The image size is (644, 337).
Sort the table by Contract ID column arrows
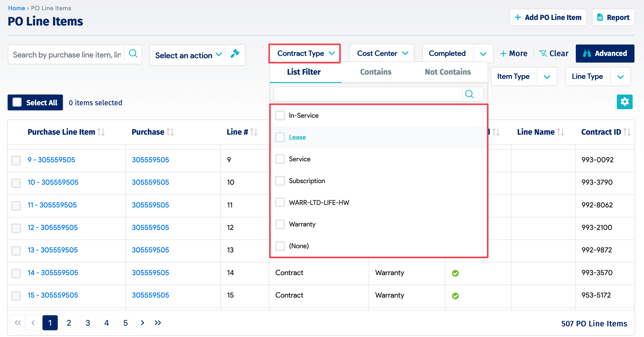pyautogui.click(x=628, y=132)
